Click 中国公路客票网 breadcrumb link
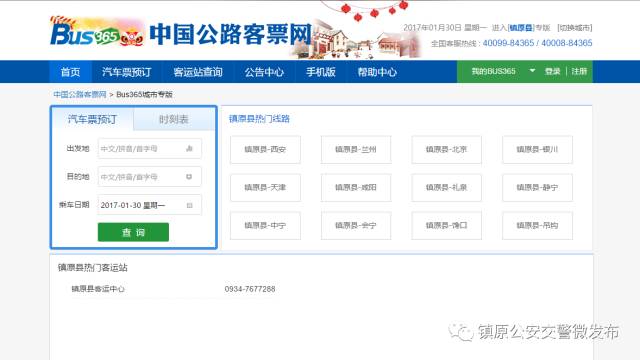The width and height of the screenshot is (640, 360). pyautogui.click(x=80, y=94)
